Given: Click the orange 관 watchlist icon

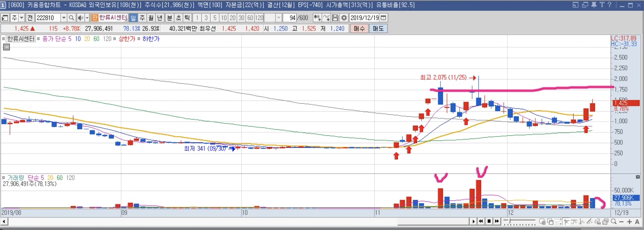Looking at the screenshot, I should 95,18.
